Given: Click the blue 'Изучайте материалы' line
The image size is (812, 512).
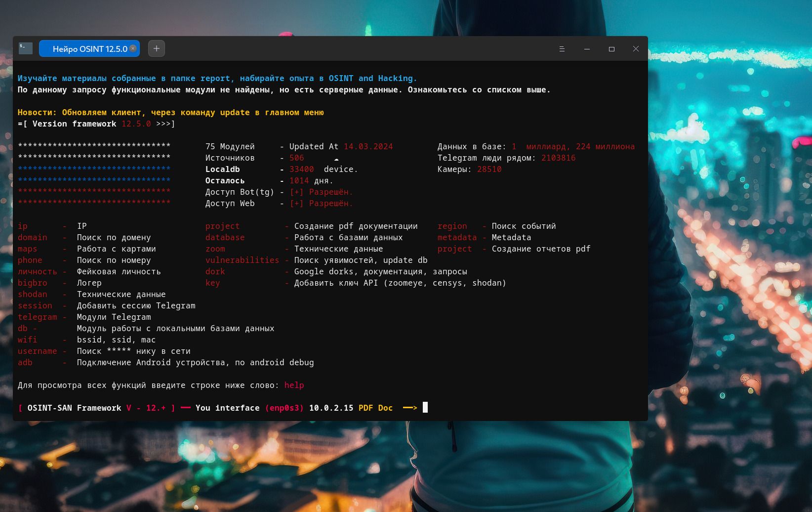Looking at the screenshot, I should pyautogui.click(x=217, y=78).
